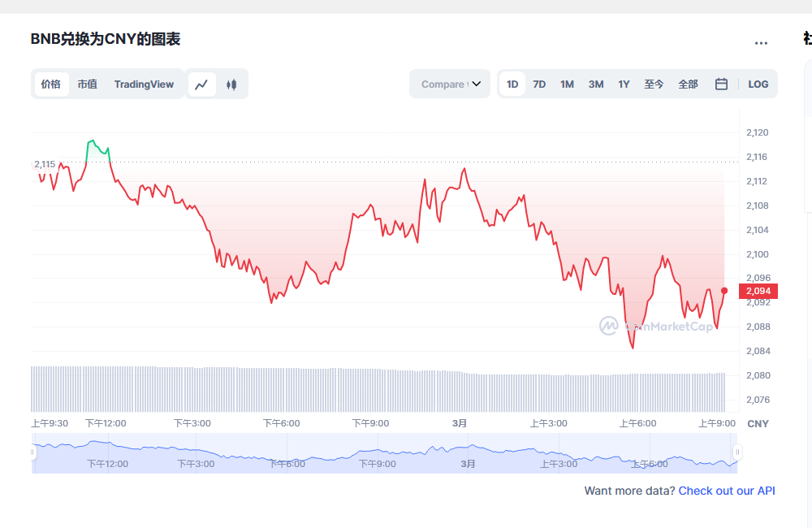Switch to the candlestick chart icon
Screen dimensions: 812x528
pos(231,84)
